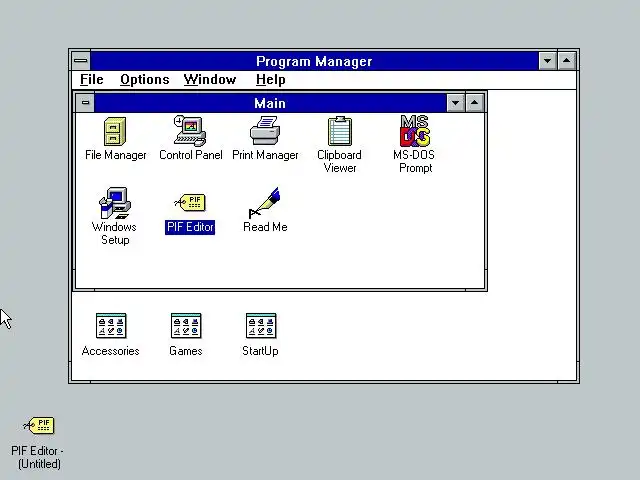The width and height of the screenshot is (640, 480).
Task: Minimize the Program Manager window
Action: point(547,61)
